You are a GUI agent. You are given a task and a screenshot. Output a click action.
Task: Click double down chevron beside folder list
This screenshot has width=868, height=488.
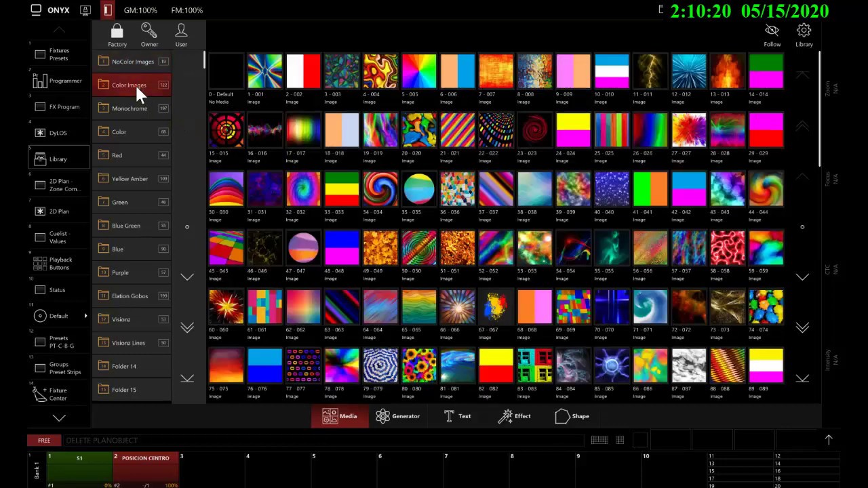point(187,327)
